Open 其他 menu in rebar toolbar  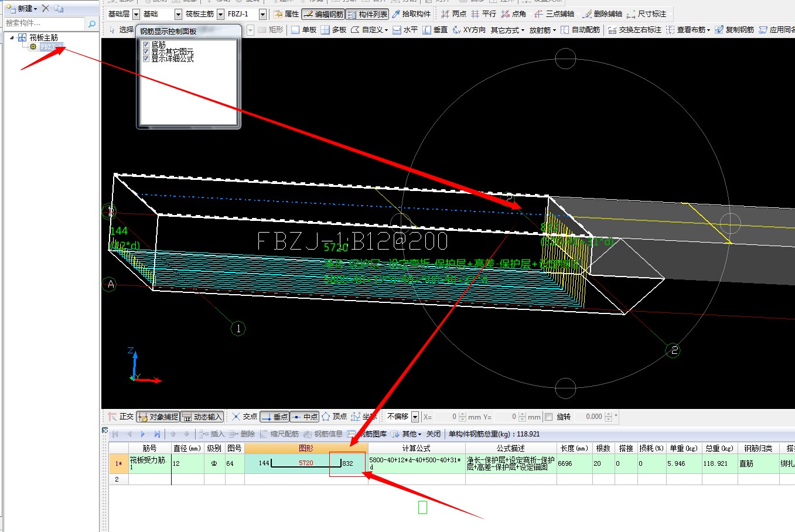pyautogui.click(x=407, y=434)
